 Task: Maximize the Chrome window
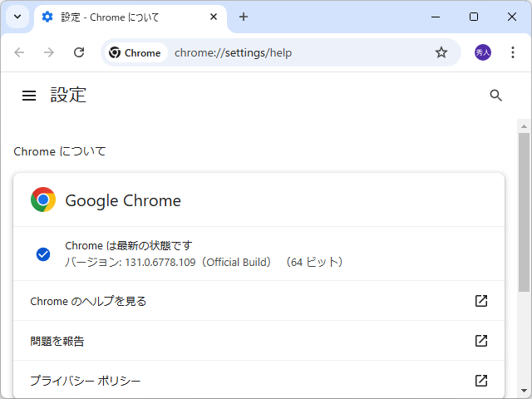click(474, 17)
